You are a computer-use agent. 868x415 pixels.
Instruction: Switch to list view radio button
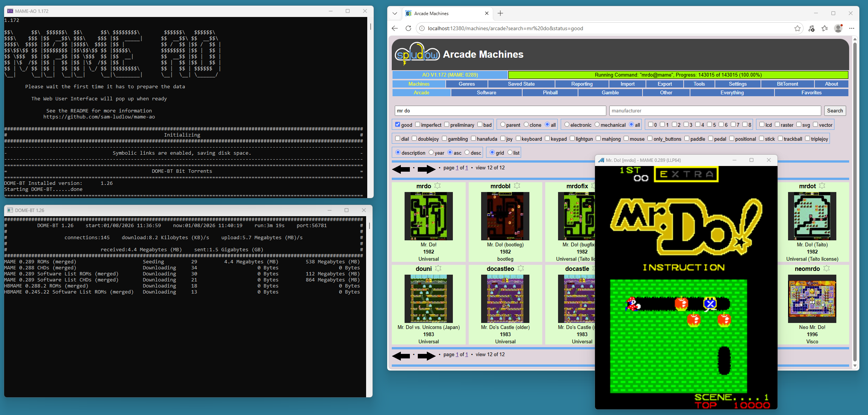click(510, 152)
